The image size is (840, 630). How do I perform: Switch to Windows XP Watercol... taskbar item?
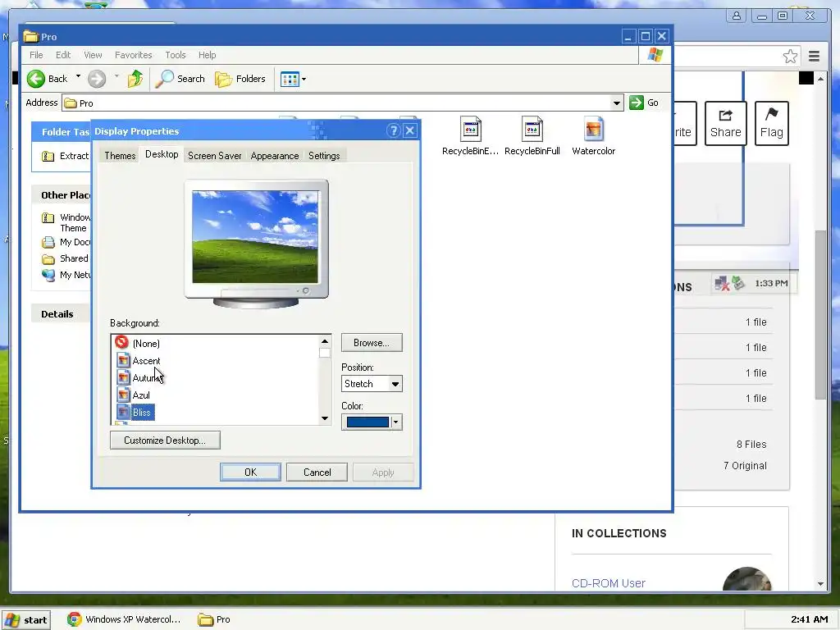click(x=125, y=619)
